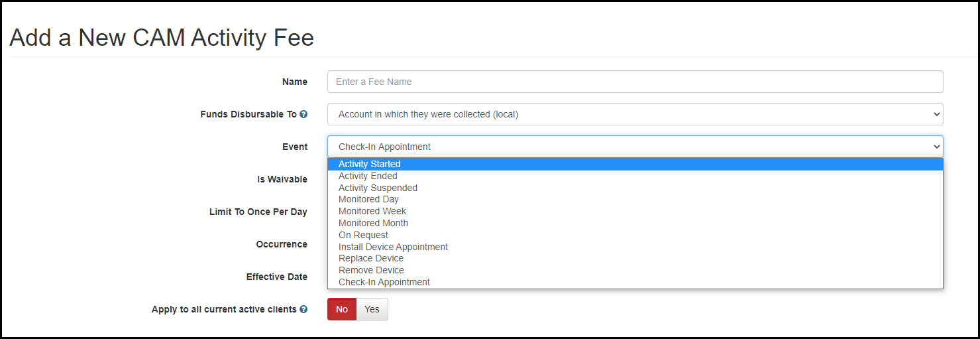Pick Monitored Day from the list
The width and height of the screenshot is (980, 339).
(x=368, y=199)
